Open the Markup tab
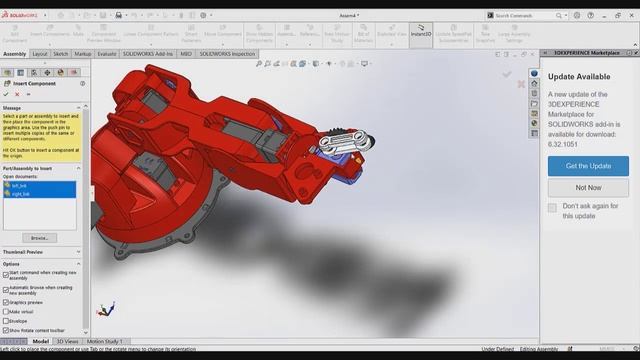This screenshot has height=360, width=640. click(82, 54)
